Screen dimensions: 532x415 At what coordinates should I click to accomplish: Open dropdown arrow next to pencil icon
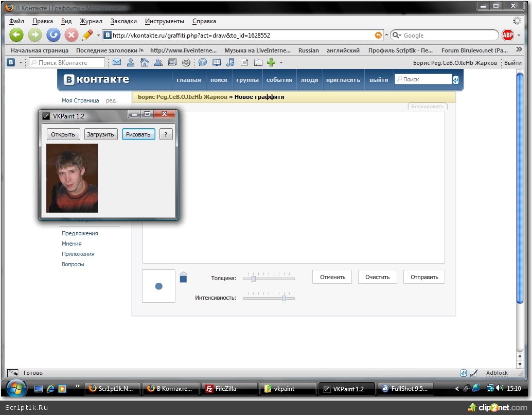click(x=98, y=36)
